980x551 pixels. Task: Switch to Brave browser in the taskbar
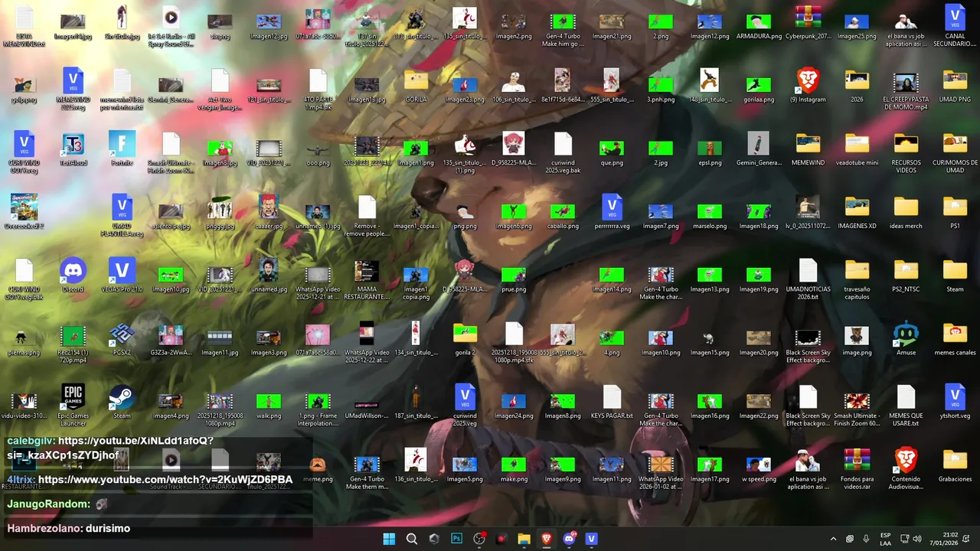[547, 539]
